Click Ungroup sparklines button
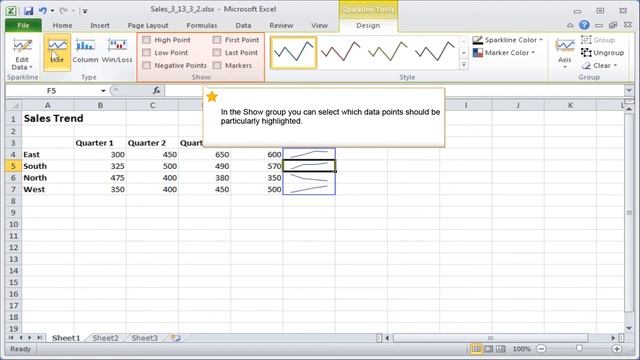The image size is (640, 360). pyautogui.click(x=602, y=53)
